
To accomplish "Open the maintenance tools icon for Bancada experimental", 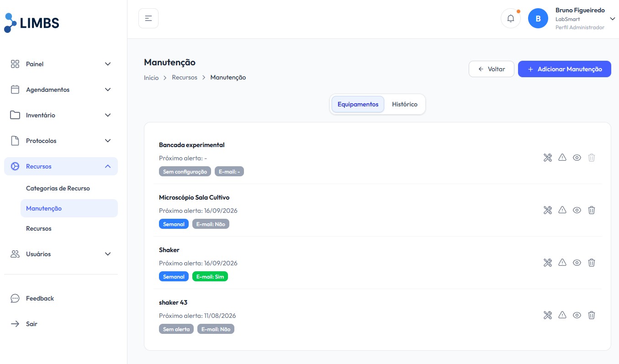I will coord(548,158).
